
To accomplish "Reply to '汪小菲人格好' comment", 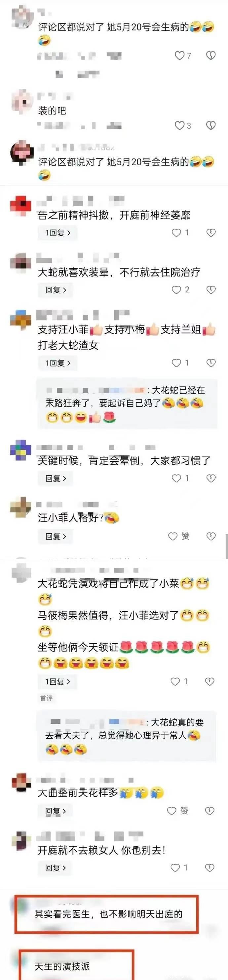I will click(x=56, y=536).
